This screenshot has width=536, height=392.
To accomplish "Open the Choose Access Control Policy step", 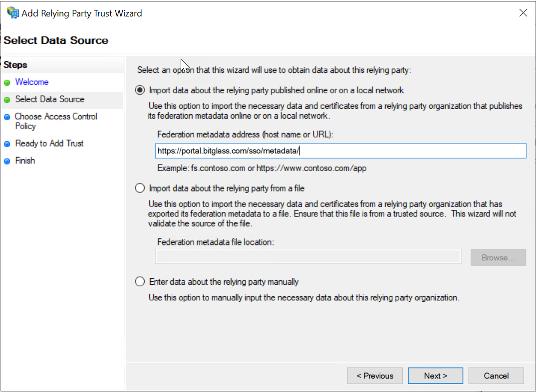I will tap(56, 121).
